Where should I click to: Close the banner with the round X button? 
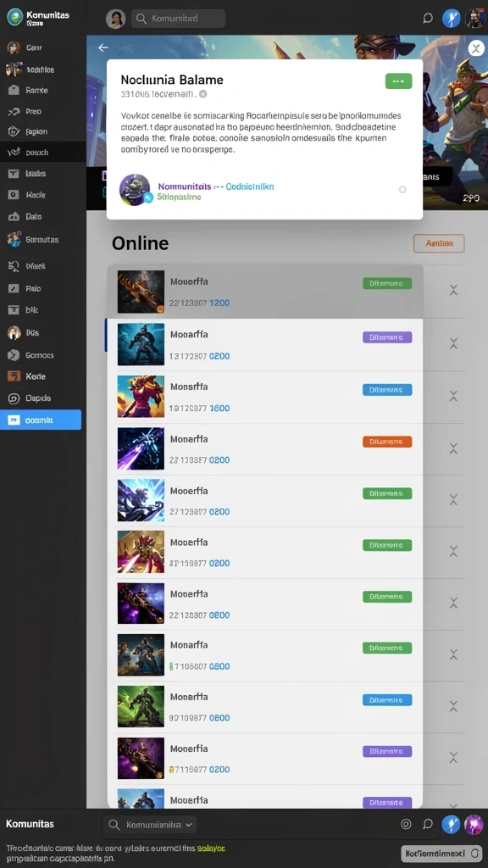(476, 48)
